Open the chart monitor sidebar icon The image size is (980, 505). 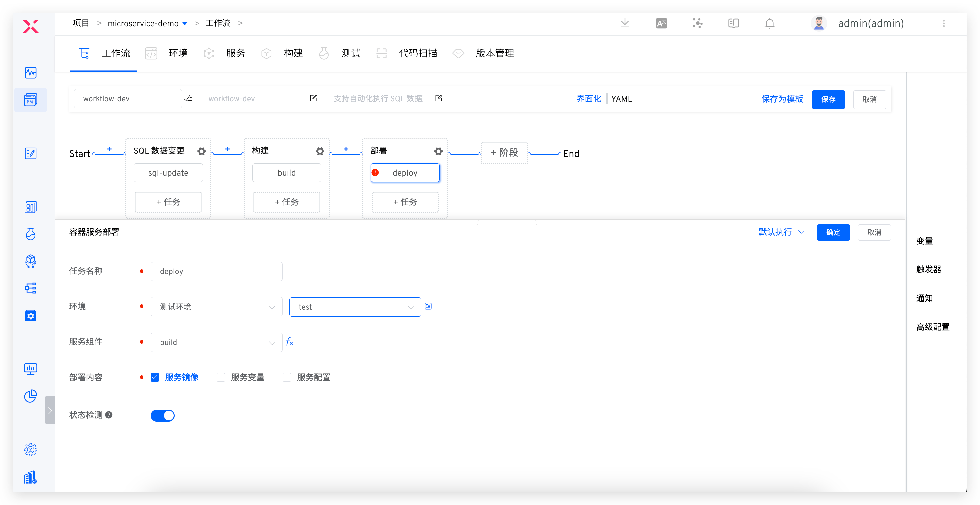click(30, 369)
